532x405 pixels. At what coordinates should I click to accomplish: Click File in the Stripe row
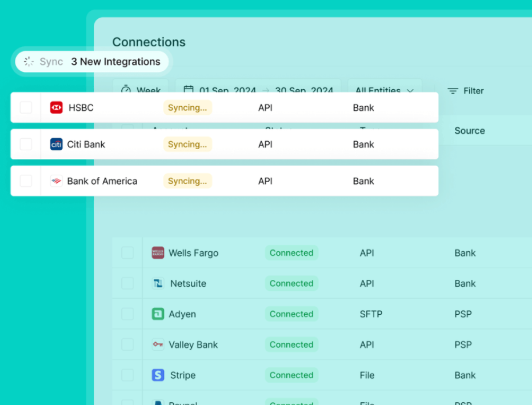367,375
